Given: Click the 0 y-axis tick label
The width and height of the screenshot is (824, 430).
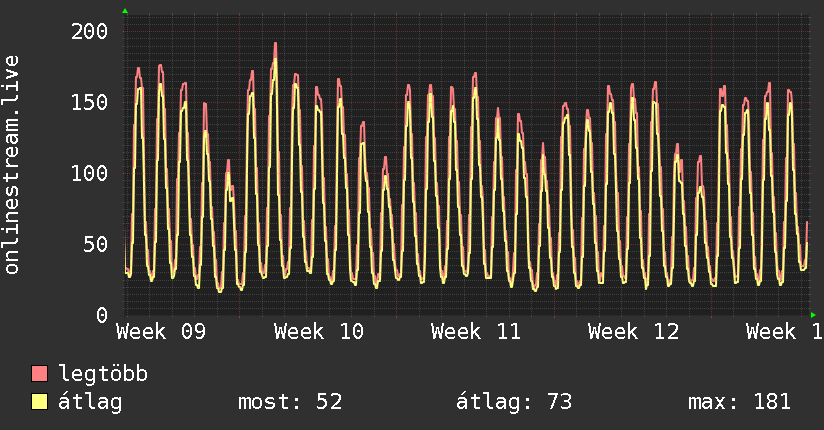Looking at the screenshot, I should click(102, 315).
